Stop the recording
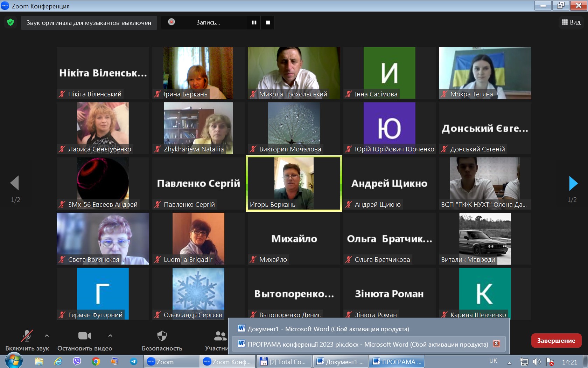Image resolution: width=588 pixels, height=368 pixels. (x=268, y=22)
